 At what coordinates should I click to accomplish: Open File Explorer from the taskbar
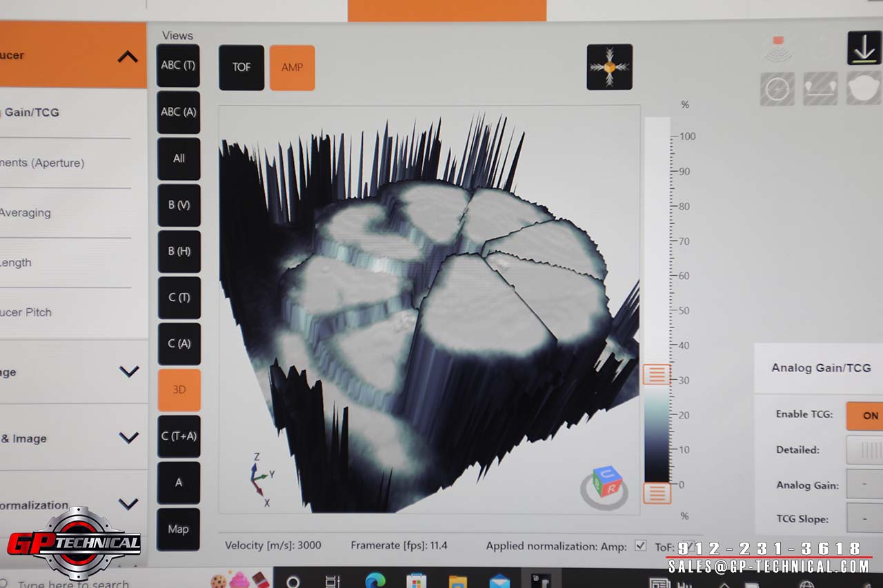(457, 581)
